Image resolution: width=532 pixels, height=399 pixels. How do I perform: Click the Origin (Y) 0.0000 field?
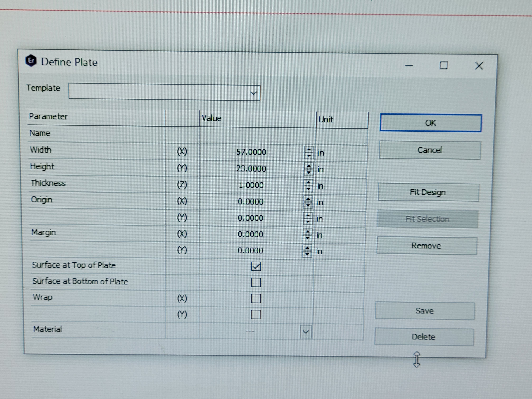click(251, 218)
